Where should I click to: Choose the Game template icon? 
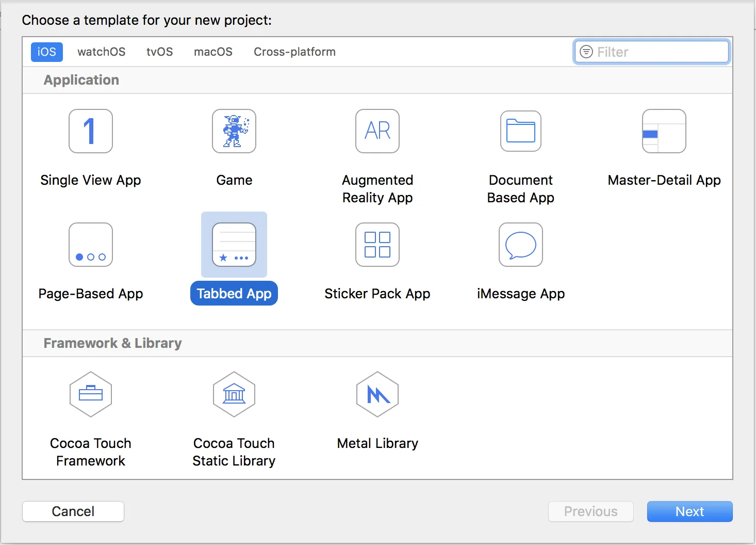point(234,131)
